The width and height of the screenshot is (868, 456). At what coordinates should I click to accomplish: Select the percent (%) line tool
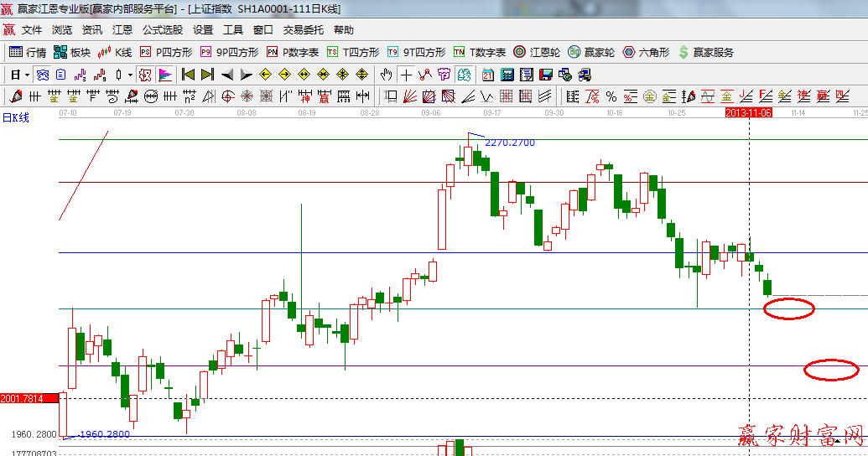pyautogui.click(x=611, y=96)
